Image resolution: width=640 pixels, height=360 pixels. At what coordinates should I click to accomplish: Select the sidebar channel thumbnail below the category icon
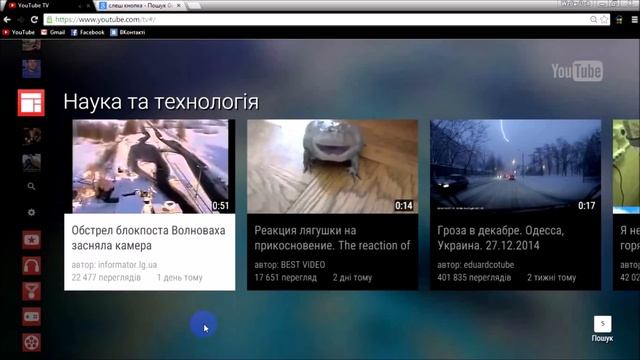click(x=31, y=136)
